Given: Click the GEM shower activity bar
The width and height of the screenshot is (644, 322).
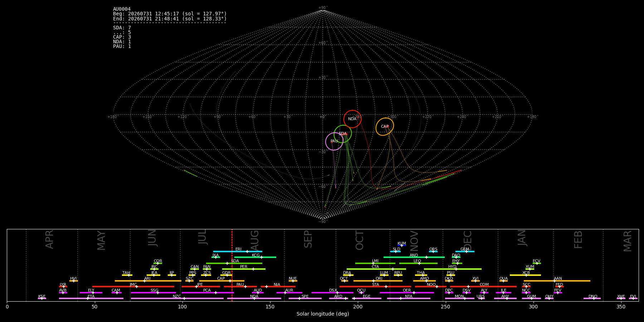Looking at the screenshot, I should [465, 252].
